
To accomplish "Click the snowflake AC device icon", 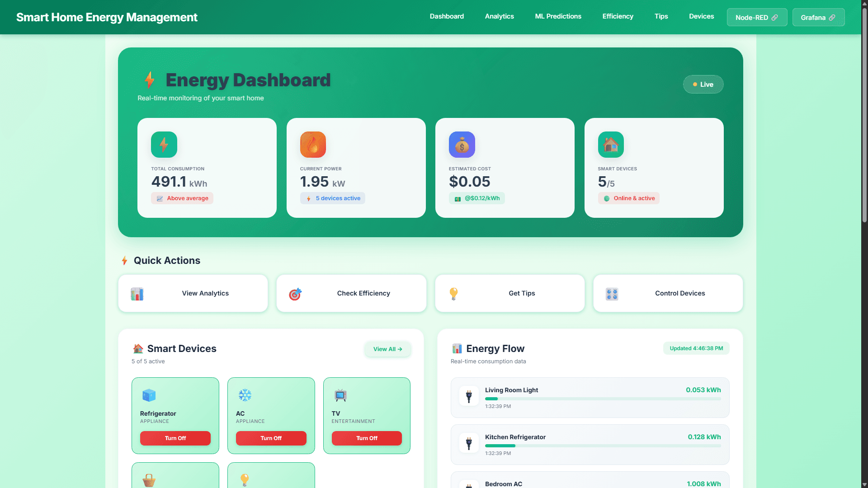I will coord(245,395).
